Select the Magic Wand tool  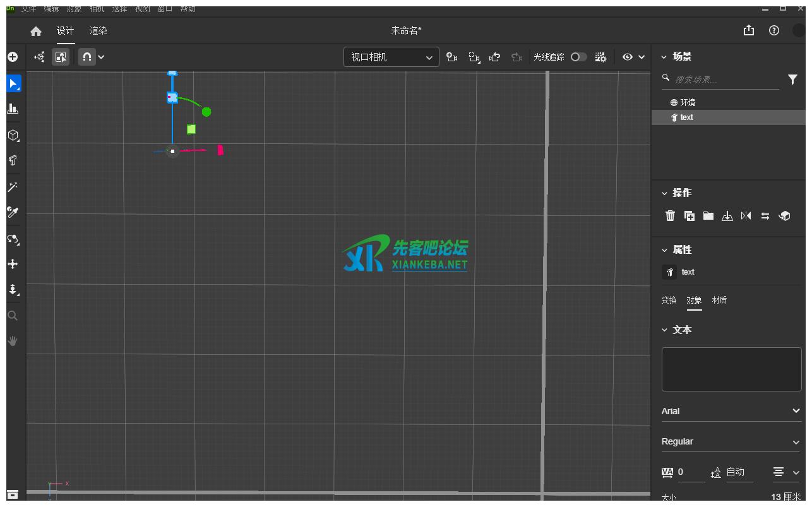point(13,187)
